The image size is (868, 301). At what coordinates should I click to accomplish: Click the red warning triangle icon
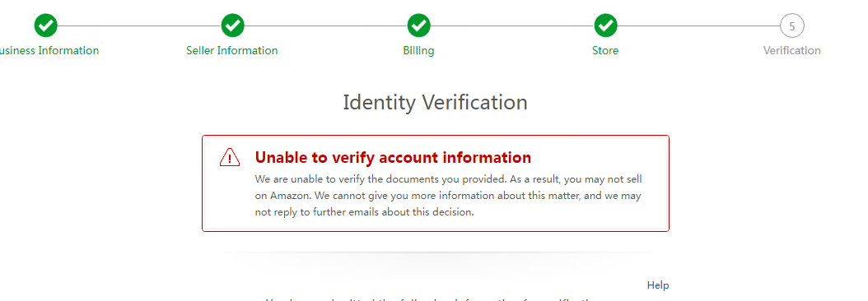(230, 157)
